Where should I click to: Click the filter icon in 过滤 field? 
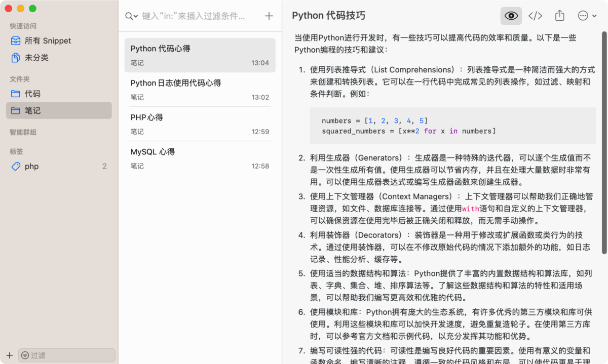25,355
